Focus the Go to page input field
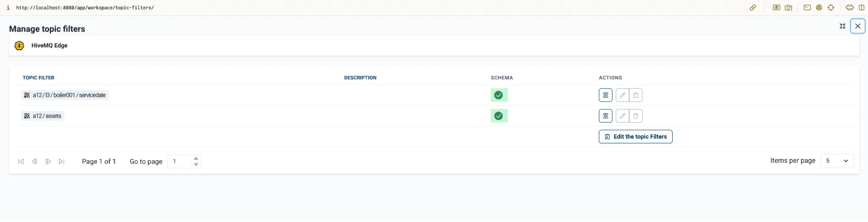 (x=180, y=162)
